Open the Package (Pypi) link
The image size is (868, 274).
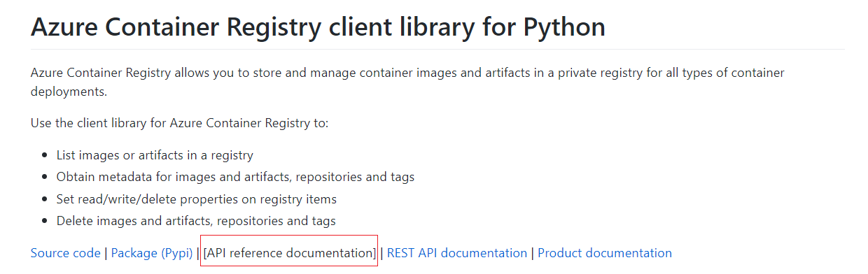pos(152,253)
